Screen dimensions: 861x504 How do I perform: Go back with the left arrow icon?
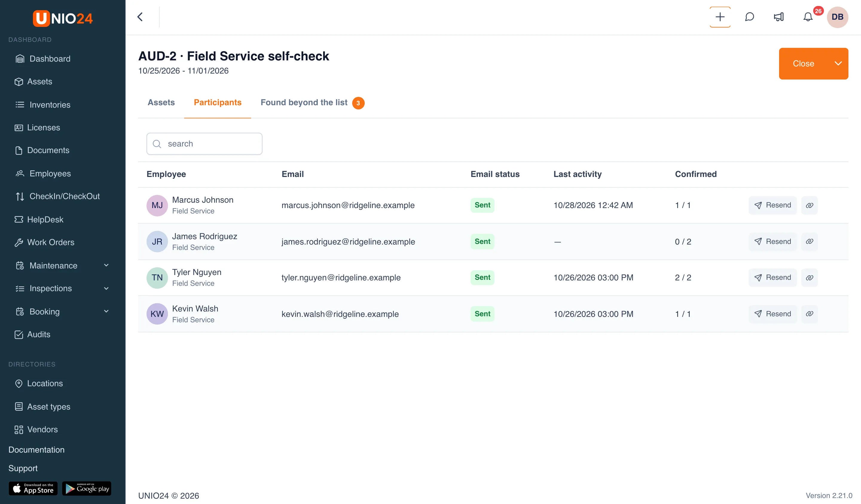pyautogui.click(x=140, y=17)
